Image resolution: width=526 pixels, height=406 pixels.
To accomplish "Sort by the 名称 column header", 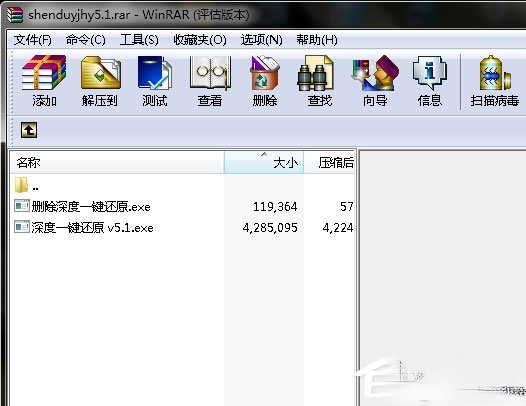I will [x=117, y=163].
